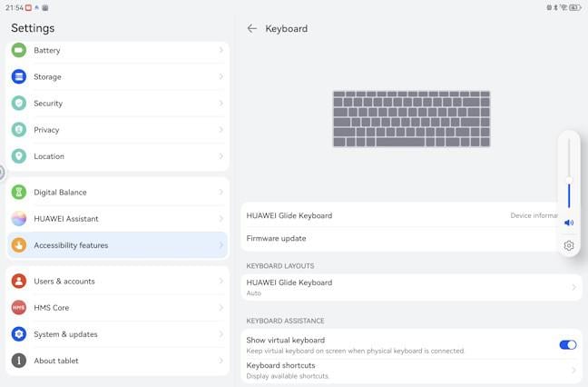Image resolution: width=588 pixels, height=387 pixels.
Task: Open HMS Core settings
Action: tap(117, 307)
